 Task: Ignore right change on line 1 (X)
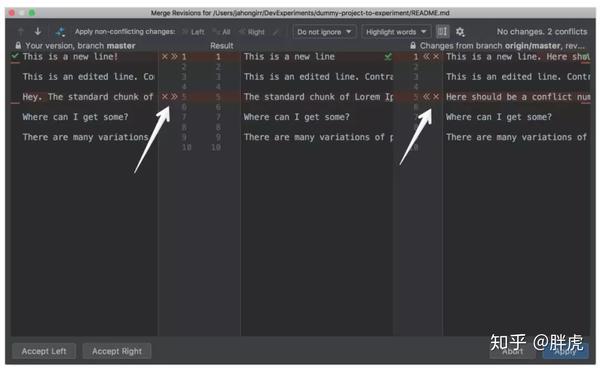click(x=436, y=57)
